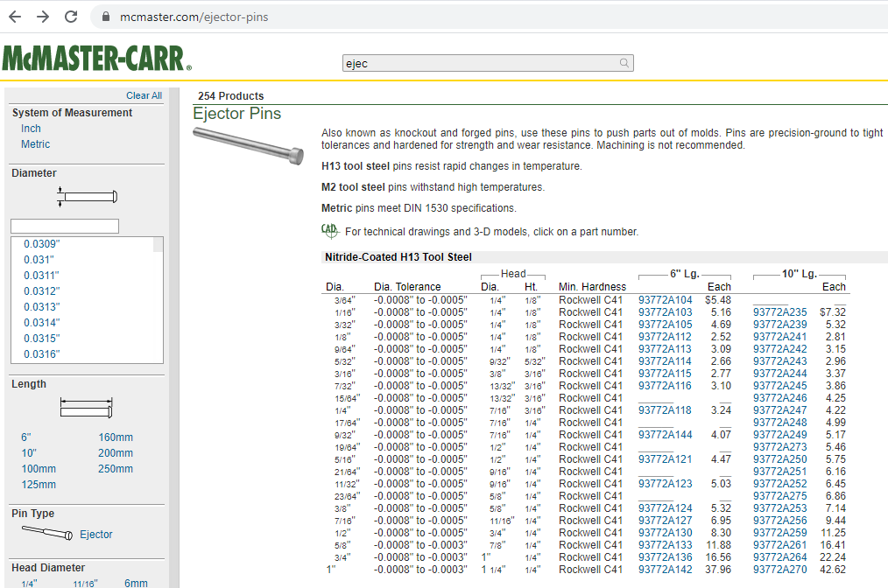Open part number 93772A113

(666, 349)
